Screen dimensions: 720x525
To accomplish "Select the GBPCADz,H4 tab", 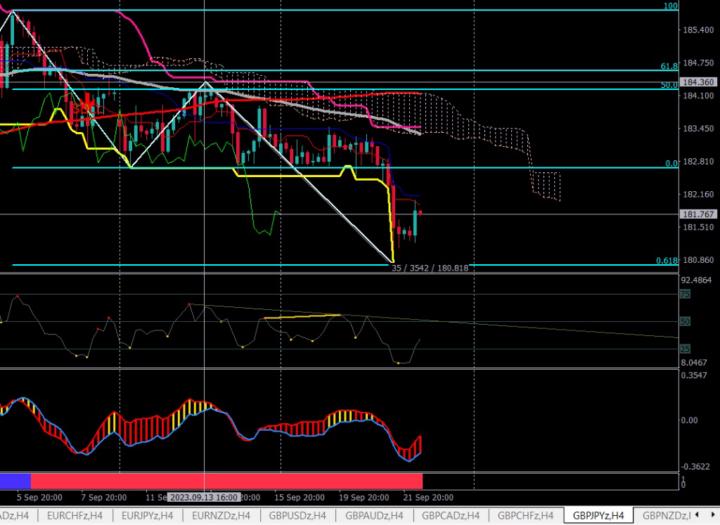I will pos(452,516).
